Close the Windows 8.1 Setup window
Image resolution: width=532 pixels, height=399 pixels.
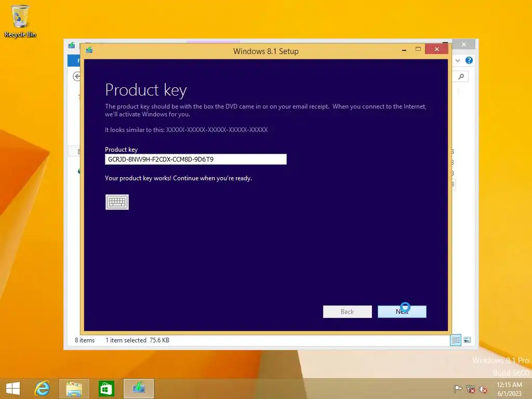click(436, 49)
